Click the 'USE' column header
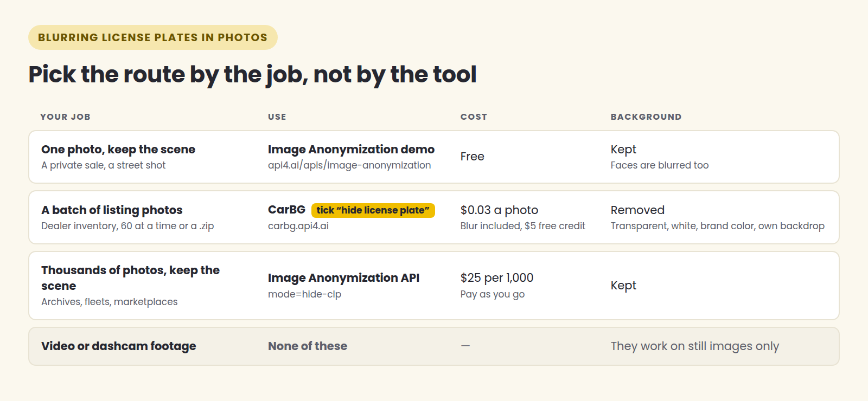 click(277, 117)
